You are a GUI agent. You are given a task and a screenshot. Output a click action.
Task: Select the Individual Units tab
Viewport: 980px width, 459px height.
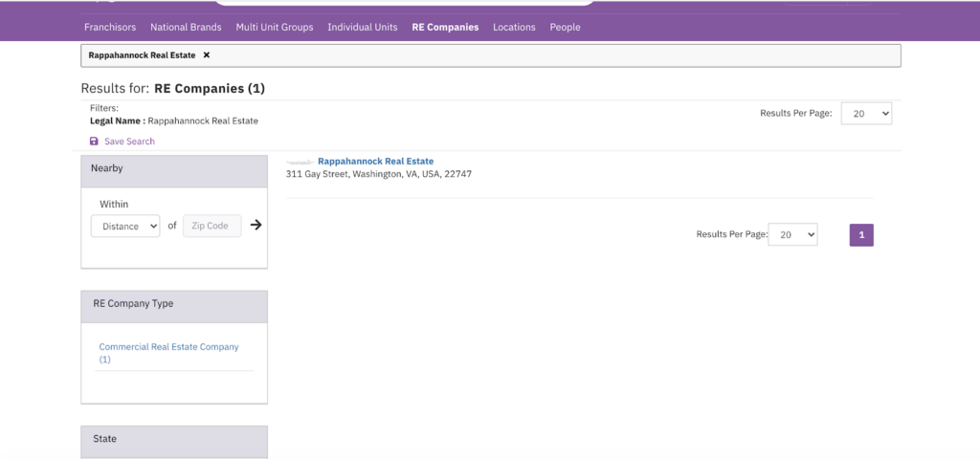point(363,28)
